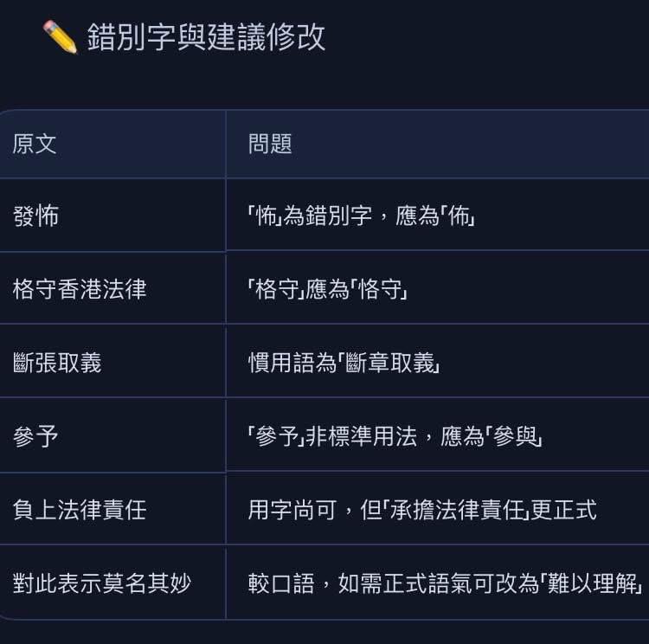This screenshot has width=649, height=644.
Task: Click the word 用字尚可 in table
Action: point(292,510)
